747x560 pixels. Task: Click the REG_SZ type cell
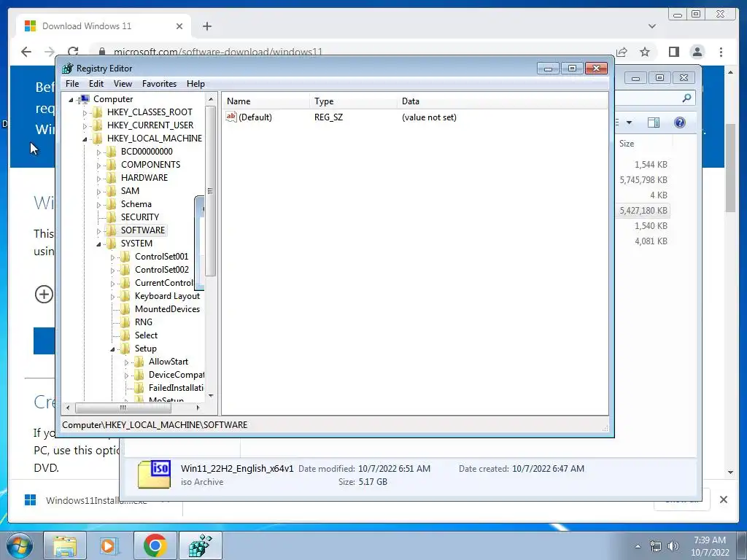[x=328, y=117]
